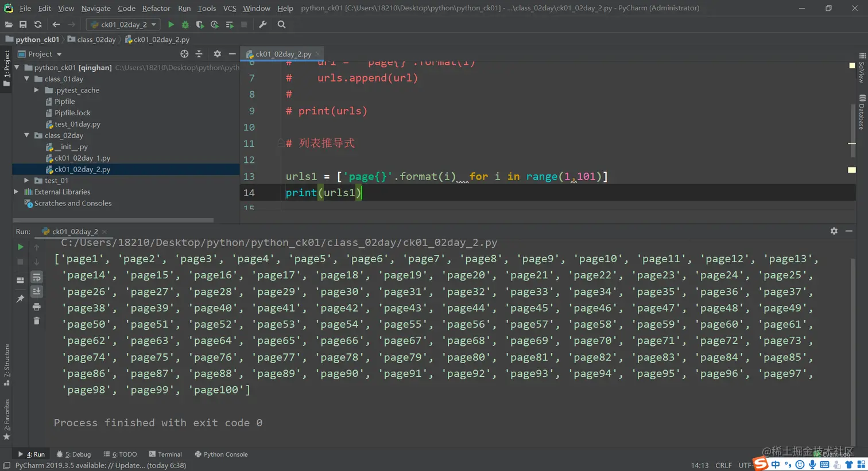Image resolution: width=868 pixels, height=471 pixels.
Task: Open Project panel gear settings
Action: [x=217, y=54]
